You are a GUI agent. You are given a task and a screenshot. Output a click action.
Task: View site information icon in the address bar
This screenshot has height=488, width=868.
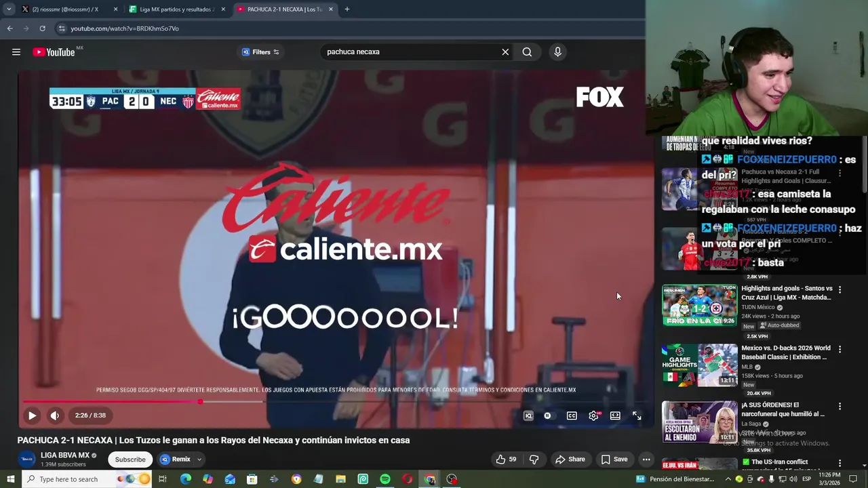[62, 28]
